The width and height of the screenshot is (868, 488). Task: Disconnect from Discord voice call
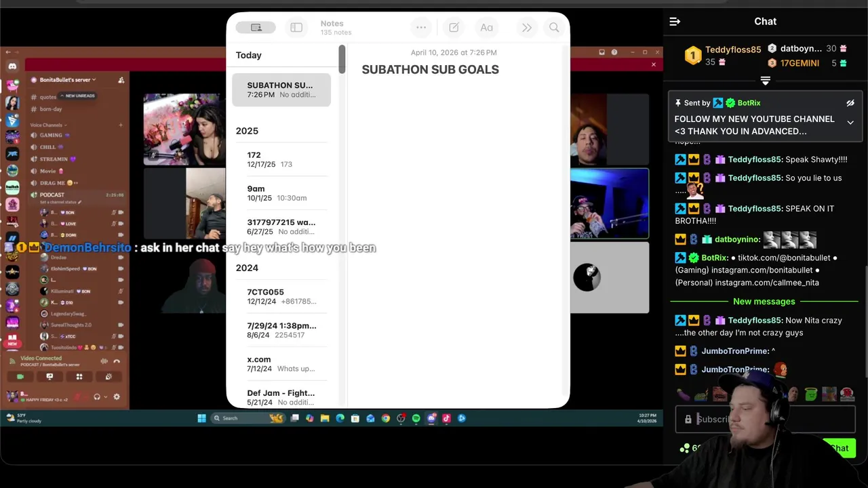[117, 361]
